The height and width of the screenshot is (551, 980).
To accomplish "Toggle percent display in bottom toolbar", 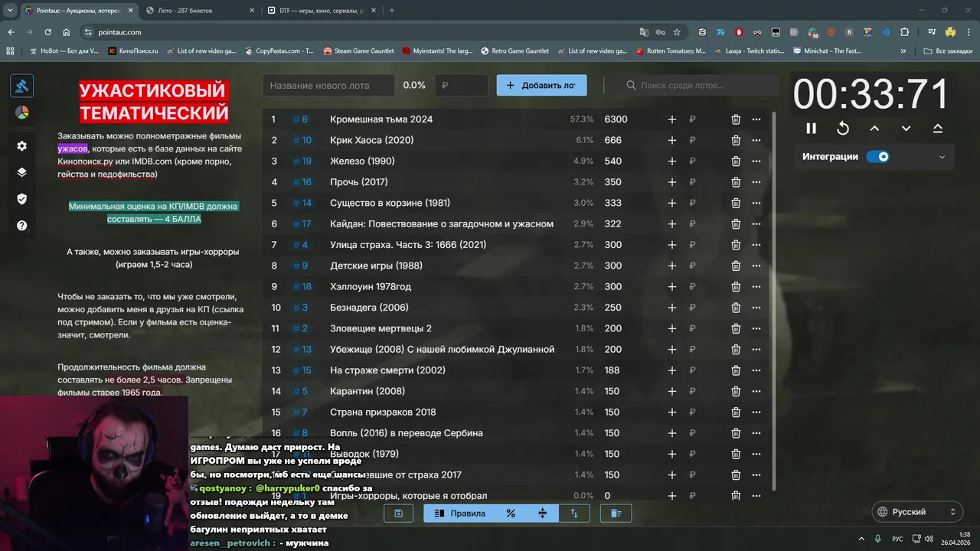I will [511, 514].
